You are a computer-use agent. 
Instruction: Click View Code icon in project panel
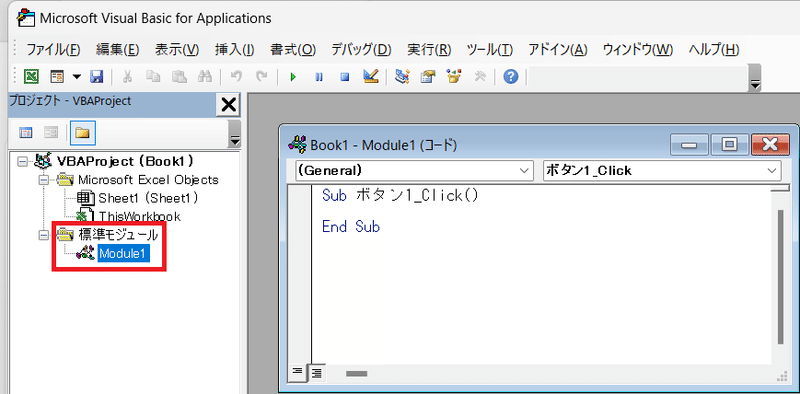pos(26,133)
